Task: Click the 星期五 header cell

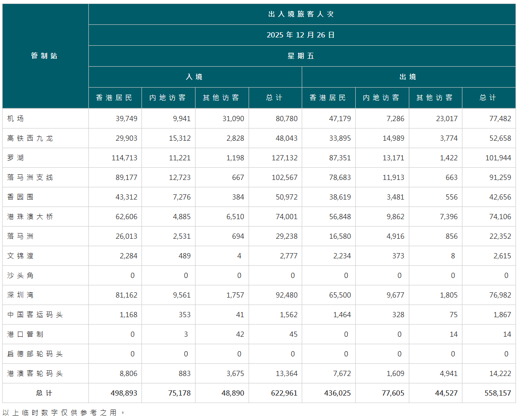Action: (x=301, y=56)
